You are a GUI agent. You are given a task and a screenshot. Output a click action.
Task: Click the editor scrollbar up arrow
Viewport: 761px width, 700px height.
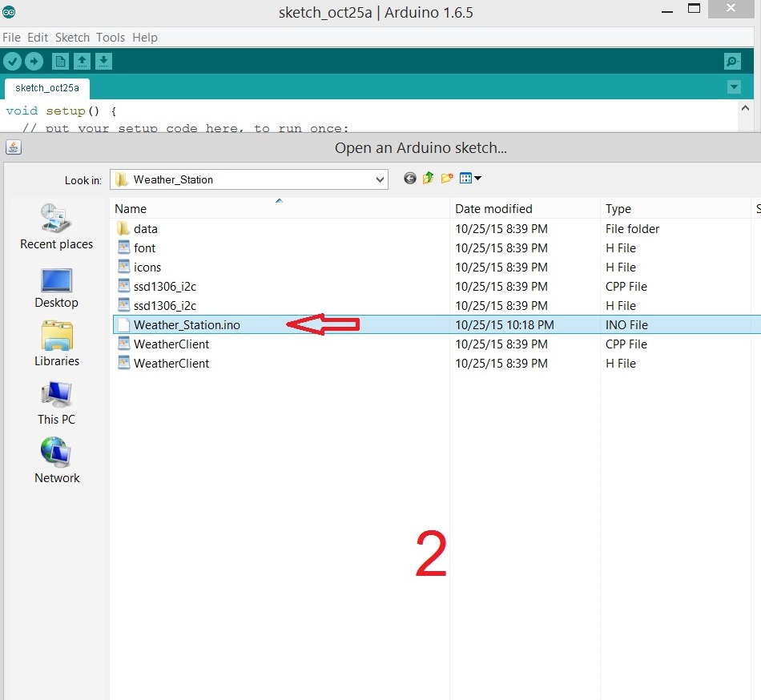click(745, 108)
